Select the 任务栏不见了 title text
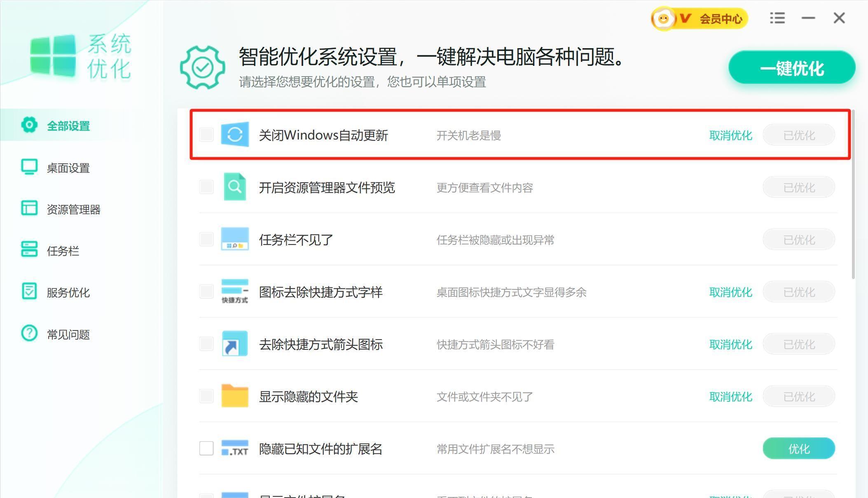868x498 pixels. tap(296, 240)
